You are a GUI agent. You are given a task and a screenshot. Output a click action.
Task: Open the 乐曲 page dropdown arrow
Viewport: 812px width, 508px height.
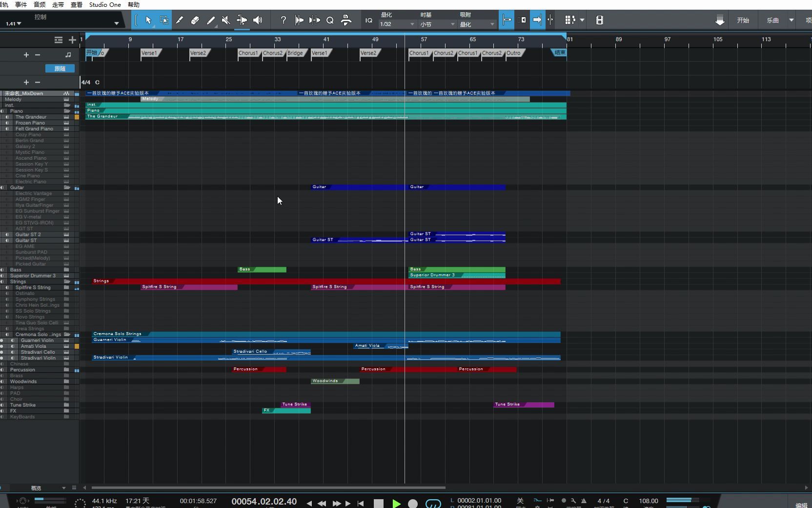coord(792,20)
